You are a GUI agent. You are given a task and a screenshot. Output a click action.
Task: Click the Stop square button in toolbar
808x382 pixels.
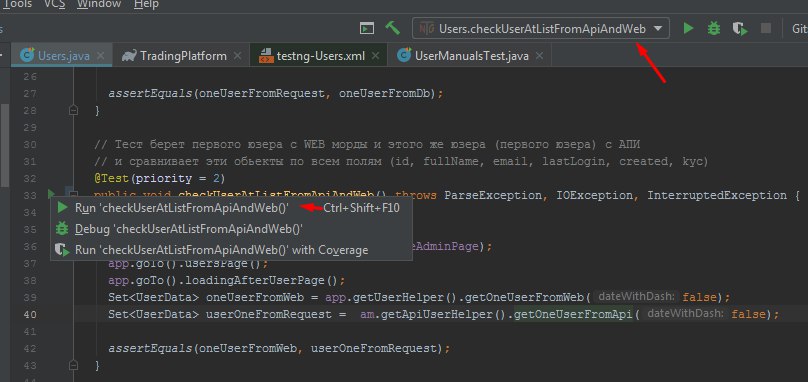click(x=766, y=28)
